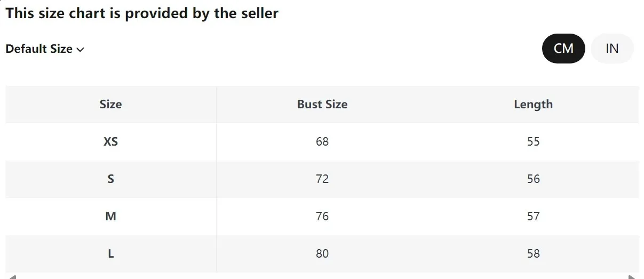The width and height of the screenshot is (644, 279).
Task: Select the S size row label
Action: 110,179
